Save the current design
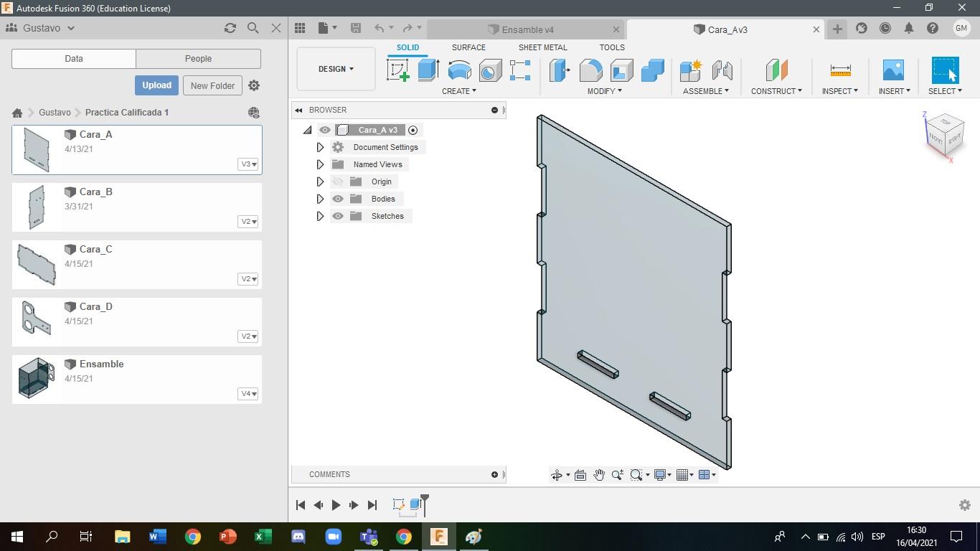980x551 pixels. (355, 28)
